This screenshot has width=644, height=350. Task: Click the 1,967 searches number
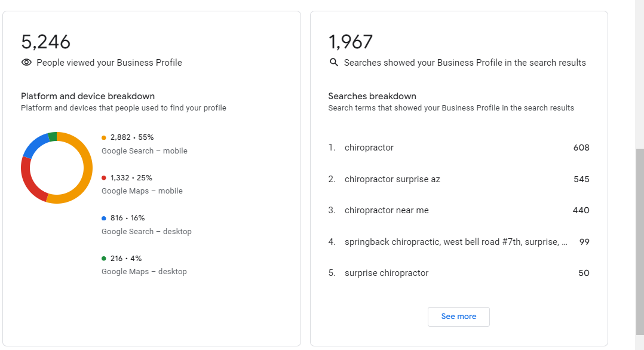(x=351, y=42)
